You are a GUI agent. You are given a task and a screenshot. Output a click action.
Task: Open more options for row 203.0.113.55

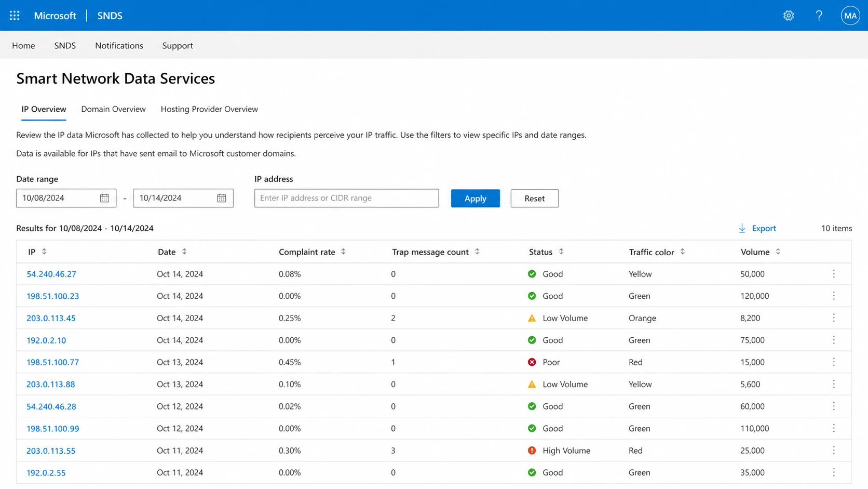(x=834, y=451)
